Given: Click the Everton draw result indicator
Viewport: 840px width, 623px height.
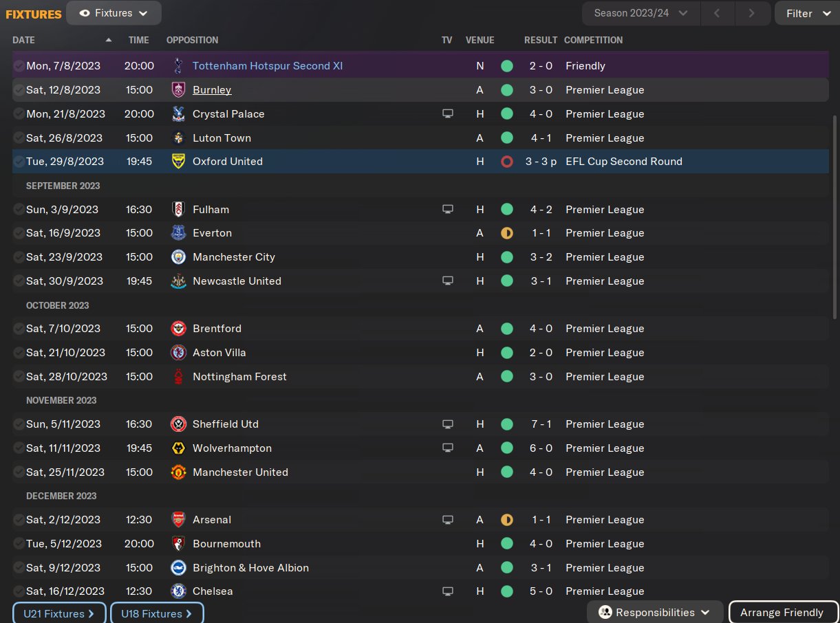Looking at the screenshot, I should tap(507, 233).
